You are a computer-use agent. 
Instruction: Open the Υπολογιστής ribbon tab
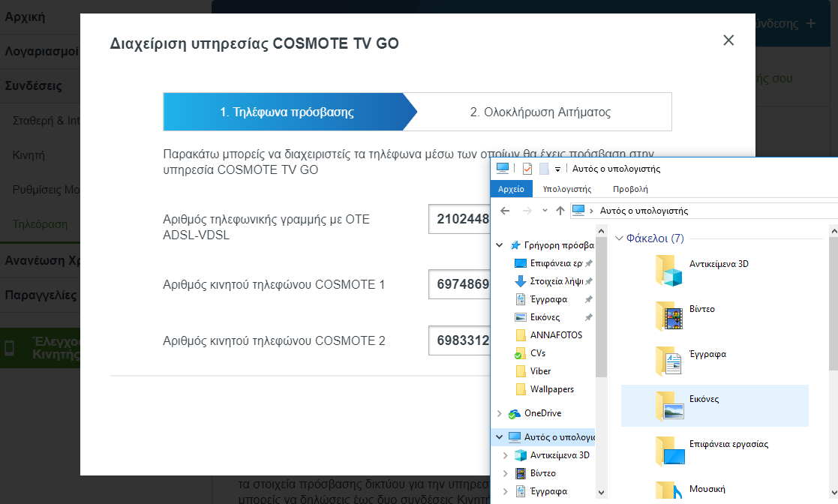(567, 189)
